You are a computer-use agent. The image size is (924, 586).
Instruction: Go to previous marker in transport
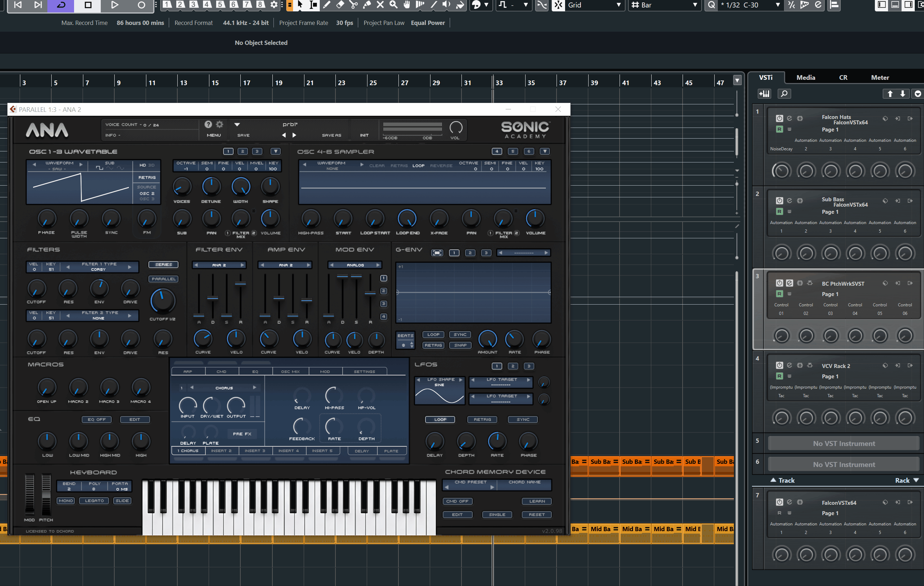click(18, 5)
